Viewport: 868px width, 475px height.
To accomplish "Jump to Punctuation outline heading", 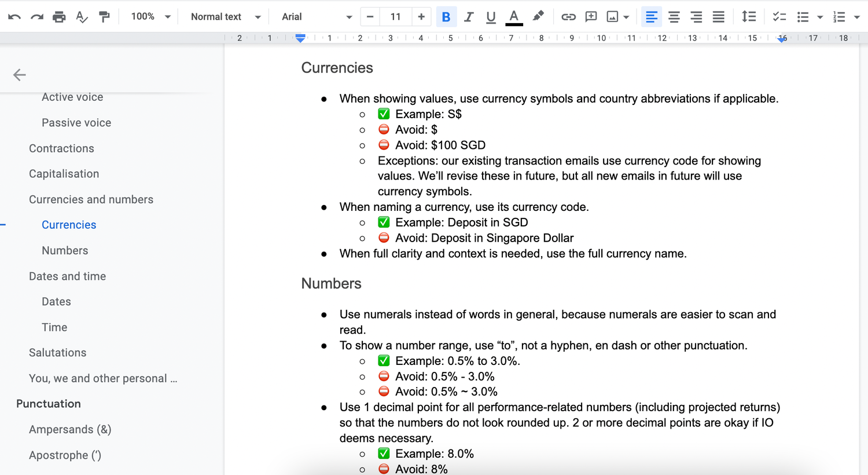I will click(x=49, y=404).
